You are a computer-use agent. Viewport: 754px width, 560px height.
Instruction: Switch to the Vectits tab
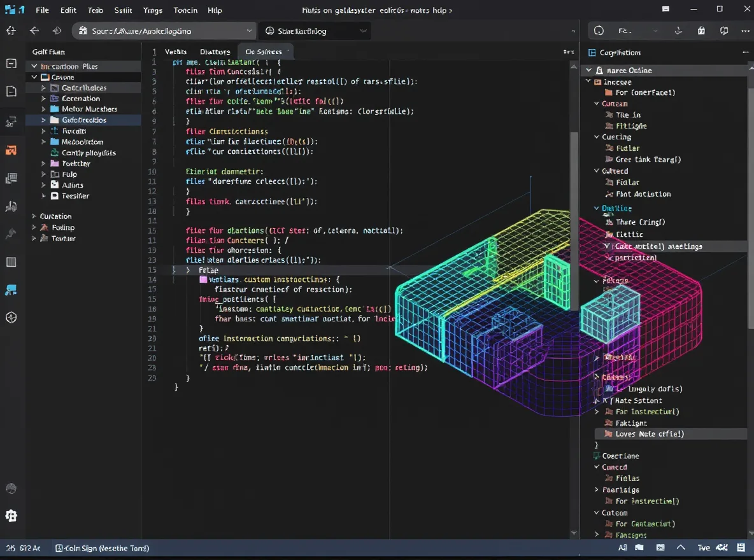[x=176, y=52]
